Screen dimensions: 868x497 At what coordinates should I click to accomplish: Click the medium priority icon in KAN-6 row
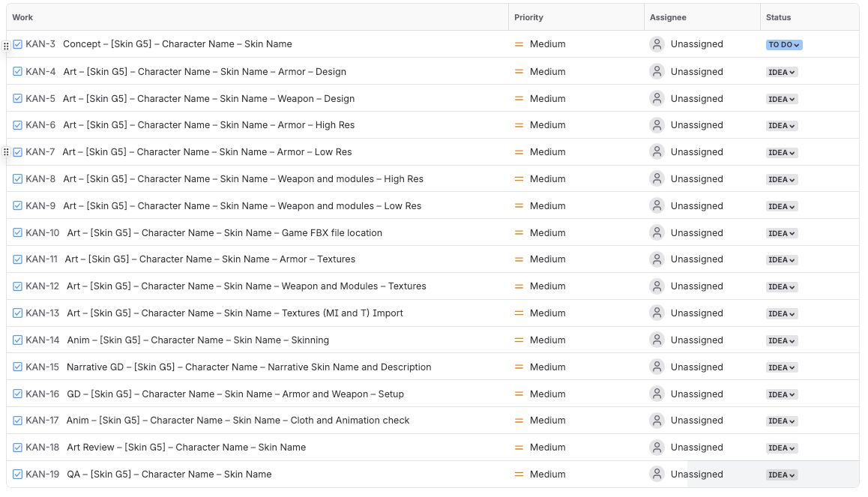(x=519, y=125)
